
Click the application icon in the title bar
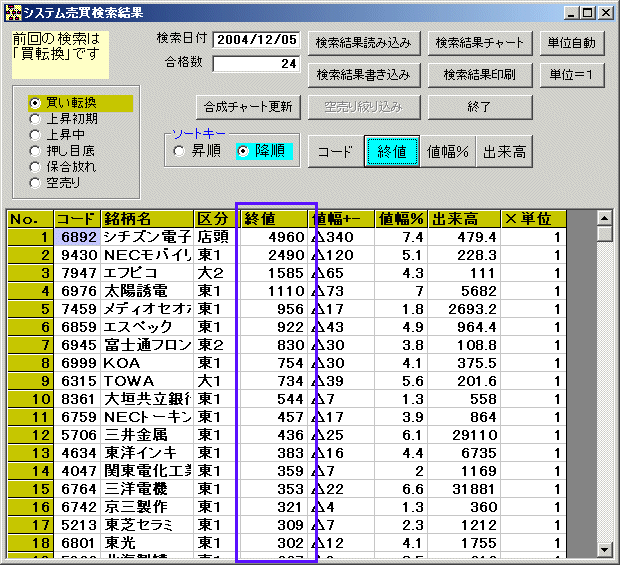click(13, 13)
